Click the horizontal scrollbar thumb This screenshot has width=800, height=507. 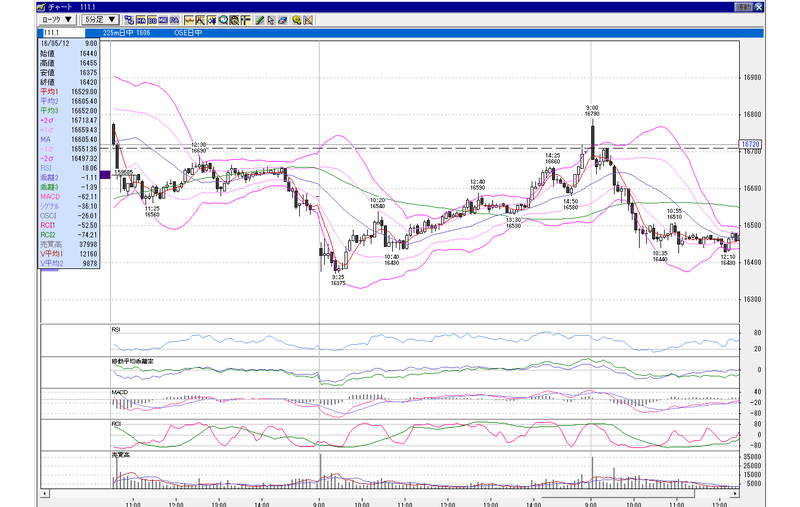point(617,493)
